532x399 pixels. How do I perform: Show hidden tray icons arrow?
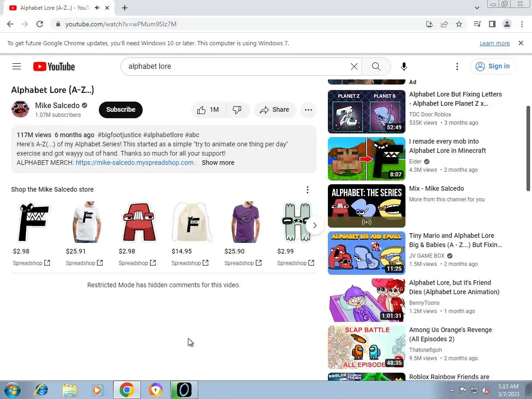(x=452, y=391)
